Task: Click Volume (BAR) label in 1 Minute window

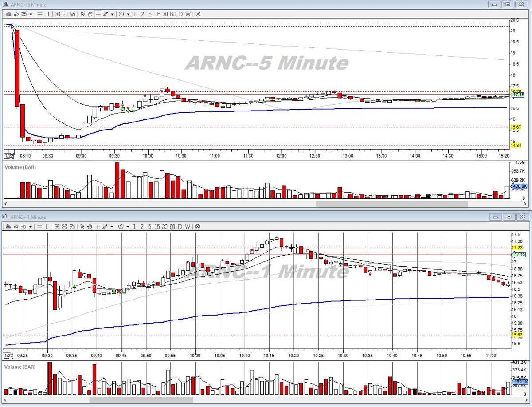Action: coord(20,367)
